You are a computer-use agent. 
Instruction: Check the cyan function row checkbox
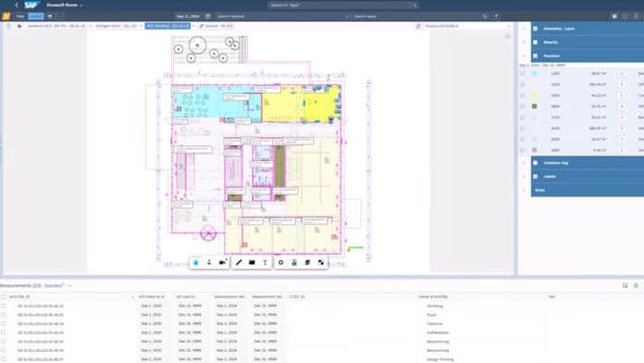pyautogui.click(x=523, y=73)
